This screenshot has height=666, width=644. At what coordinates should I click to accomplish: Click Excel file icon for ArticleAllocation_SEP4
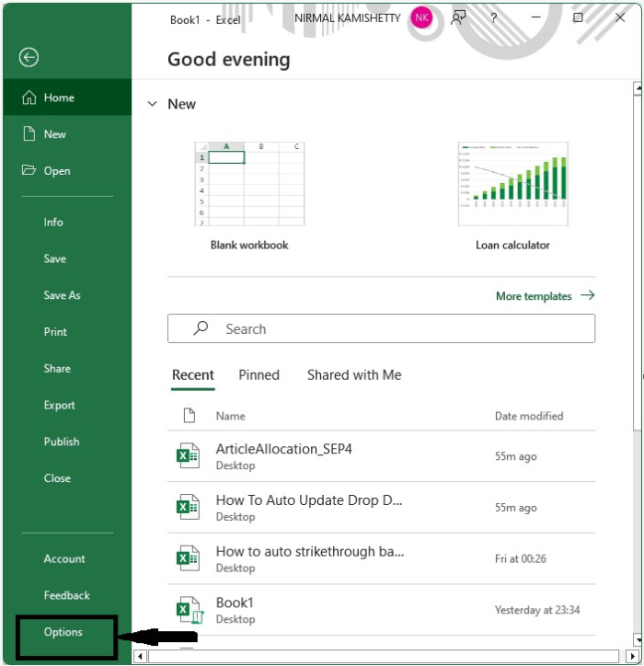[188, 456]
